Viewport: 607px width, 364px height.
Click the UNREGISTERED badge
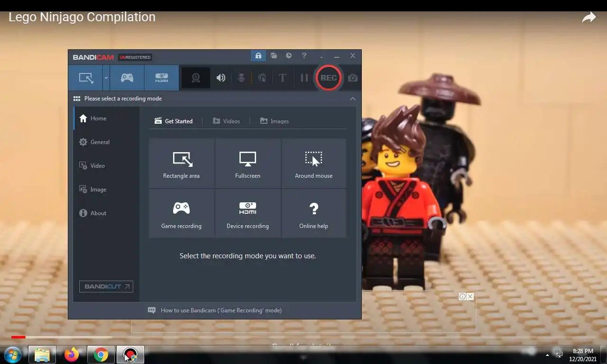(x=135, y=57)
